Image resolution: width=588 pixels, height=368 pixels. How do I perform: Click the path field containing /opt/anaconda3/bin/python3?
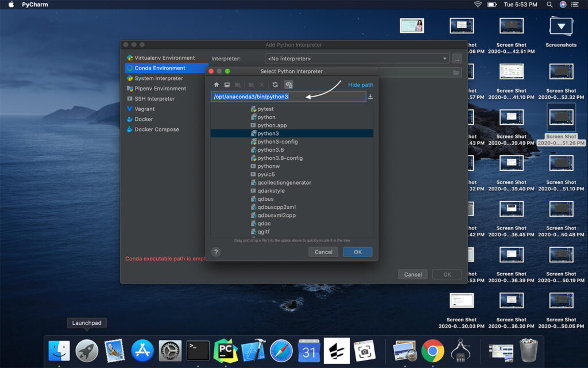click(288, 97)
